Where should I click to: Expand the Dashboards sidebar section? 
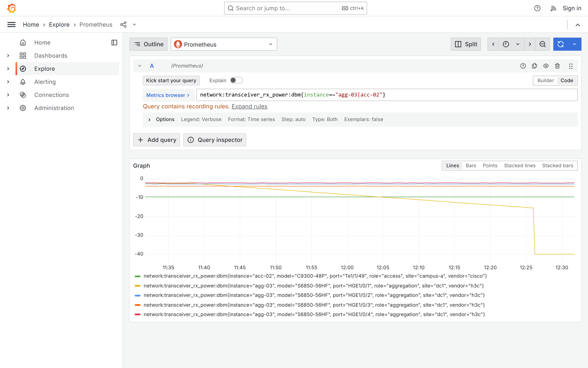(x=8, y=56)
